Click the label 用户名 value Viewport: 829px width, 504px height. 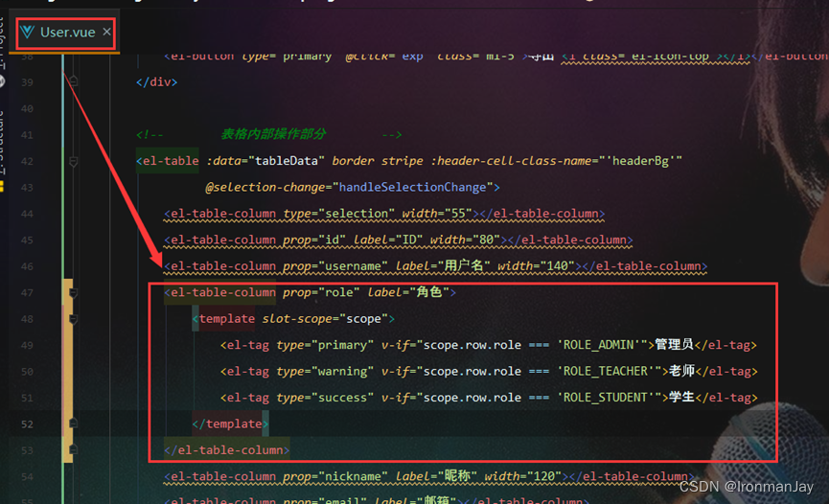[464, 265]
